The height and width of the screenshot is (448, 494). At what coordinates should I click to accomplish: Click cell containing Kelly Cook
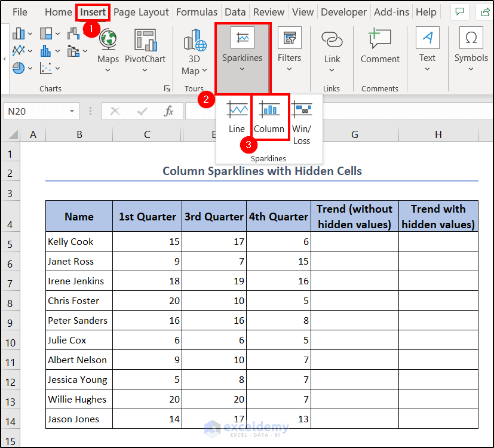(x=79, y=242)
